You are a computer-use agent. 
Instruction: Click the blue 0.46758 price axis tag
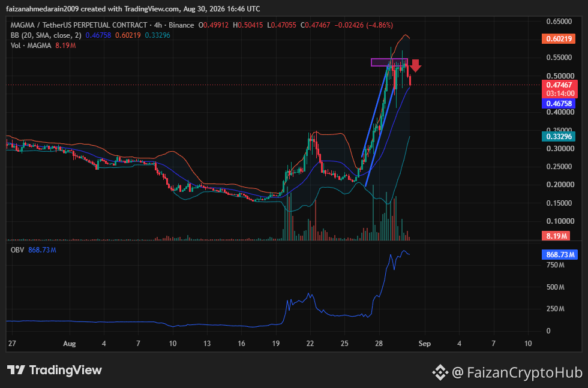[559, 104]
